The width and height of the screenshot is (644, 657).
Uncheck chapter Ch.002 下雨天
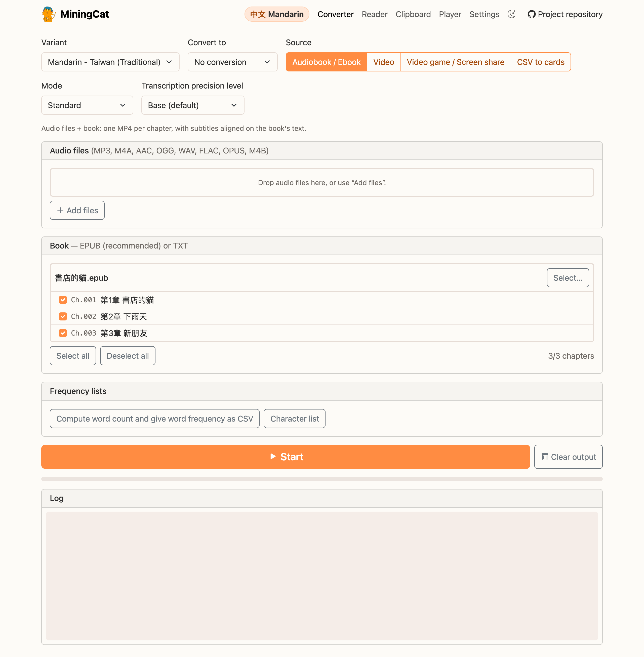[x=63, y=316]
